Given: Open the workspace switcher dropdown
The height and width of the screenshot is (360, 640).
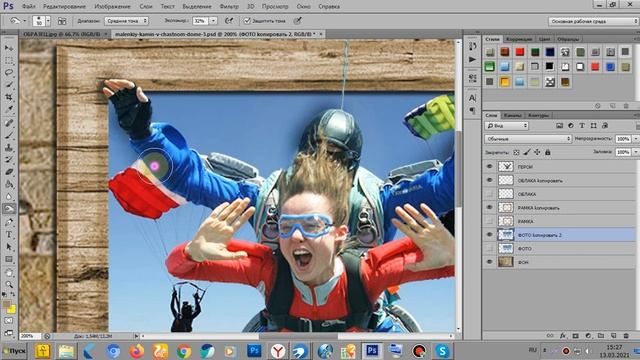Looking at the screenshot, I should click(593, 21).
